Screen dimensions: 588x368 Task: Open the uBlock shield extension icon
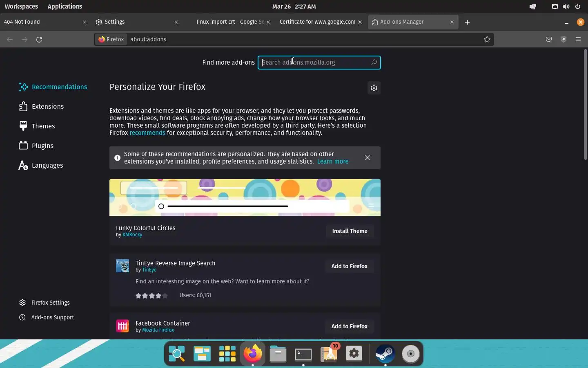(563, 39)
